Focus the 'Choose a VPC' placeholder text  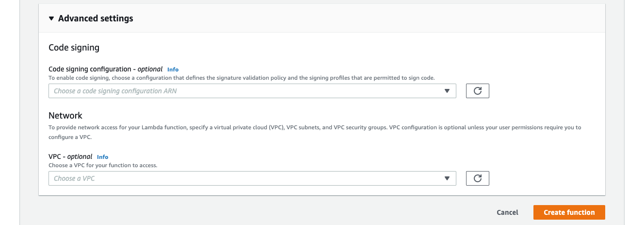(x=74, y=178)
